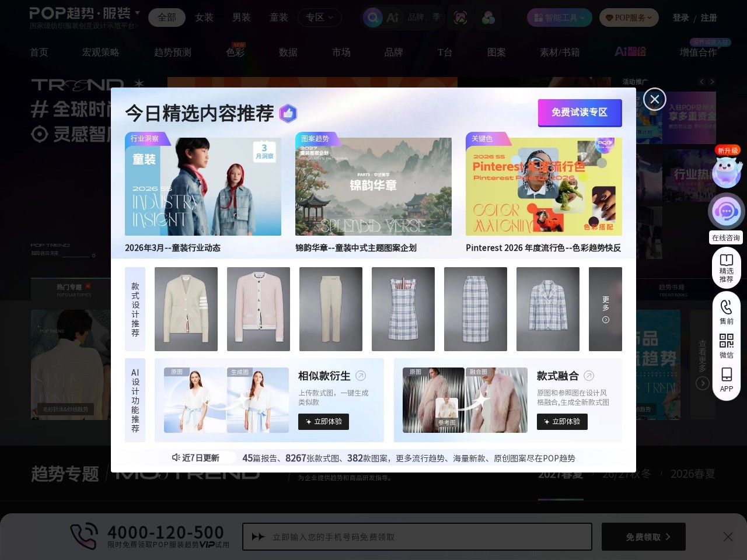Open the beige cardigan recommendation thumbnail

click(x=186, y=309)
